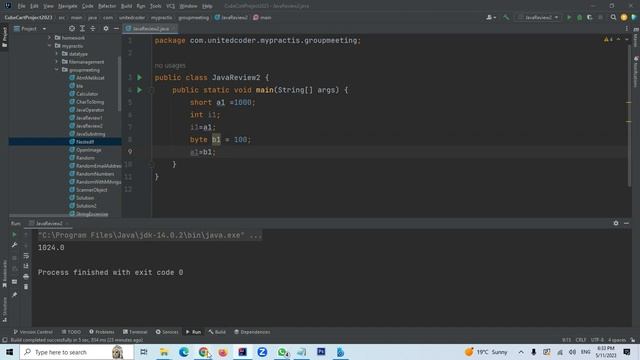Select Calculator class in project tree
The image size is (640, 360).
pyautogui.click(x=87, y=94)
